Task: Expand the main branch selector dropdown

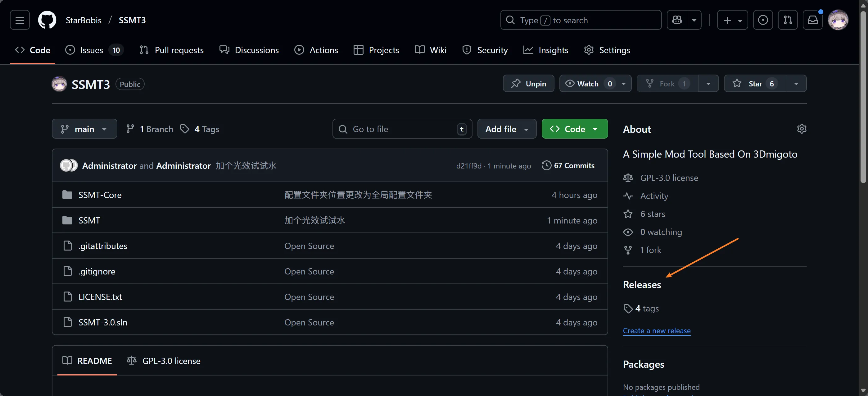Action: pos(84,129)
